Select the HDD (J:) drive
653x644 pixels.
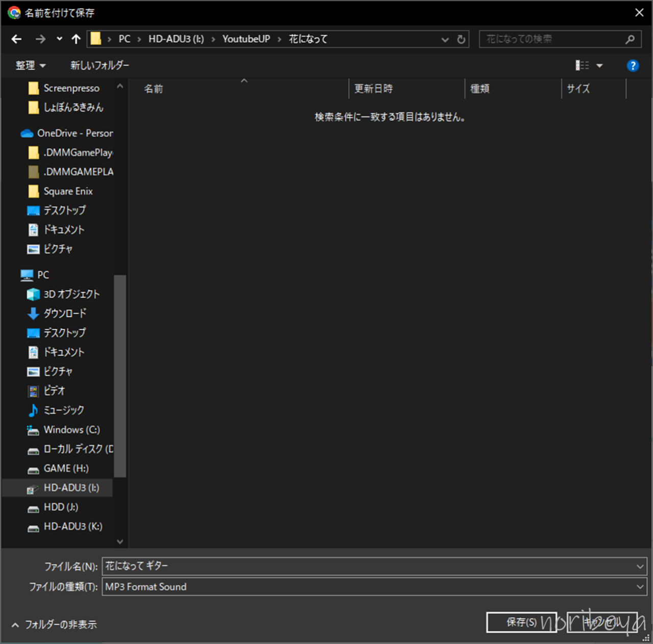(x=53, y=507)
